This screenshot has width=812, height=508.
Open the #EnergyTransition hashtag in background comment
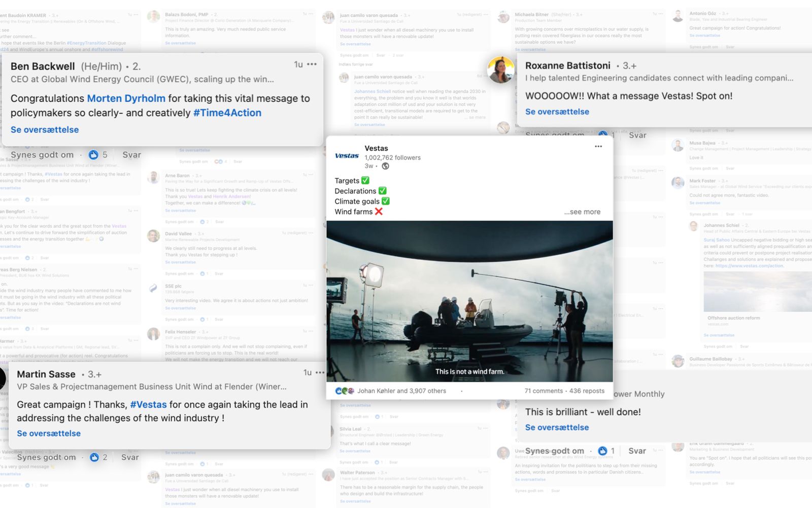click(x=86, y=43)
